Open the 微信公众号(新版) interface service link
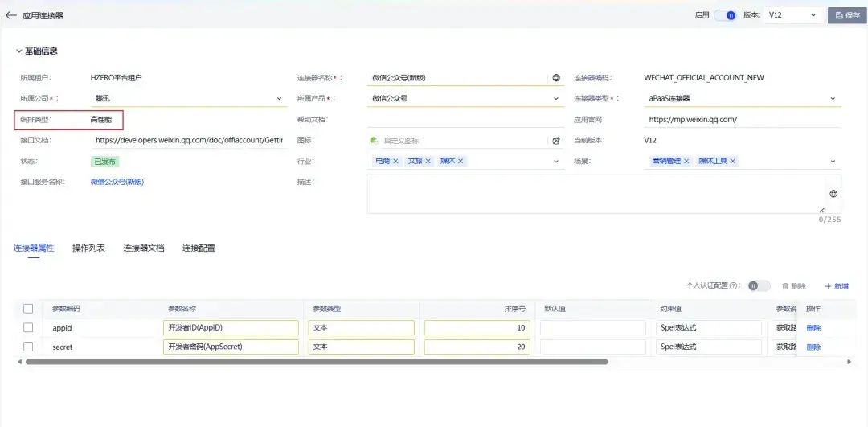The height and width of the screenshot is (427, 868). (x=117, y=182)
